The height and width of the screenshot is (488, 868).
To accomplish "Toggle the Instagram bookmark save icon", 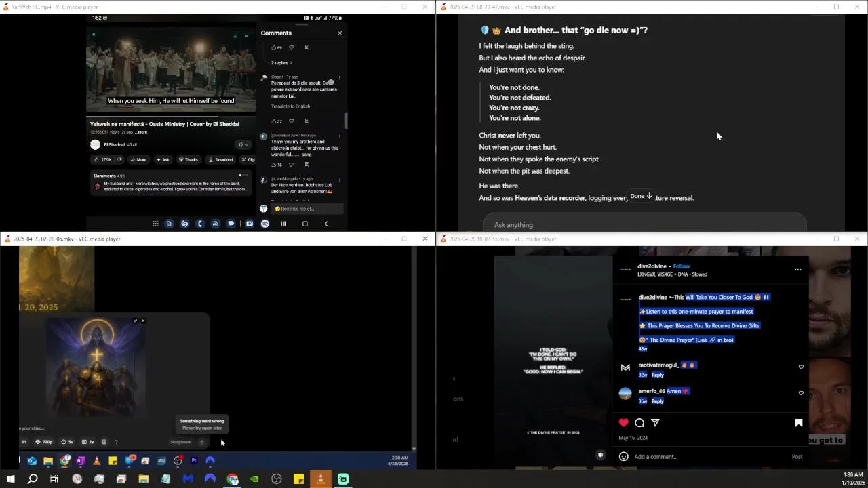I will click(x=798, y=423).
